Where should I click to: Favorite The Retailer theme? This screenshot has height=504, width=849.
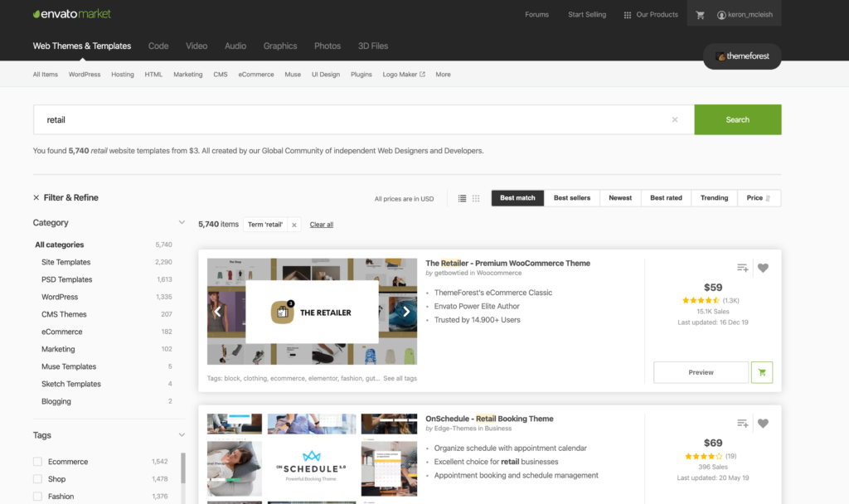(763, 268)
